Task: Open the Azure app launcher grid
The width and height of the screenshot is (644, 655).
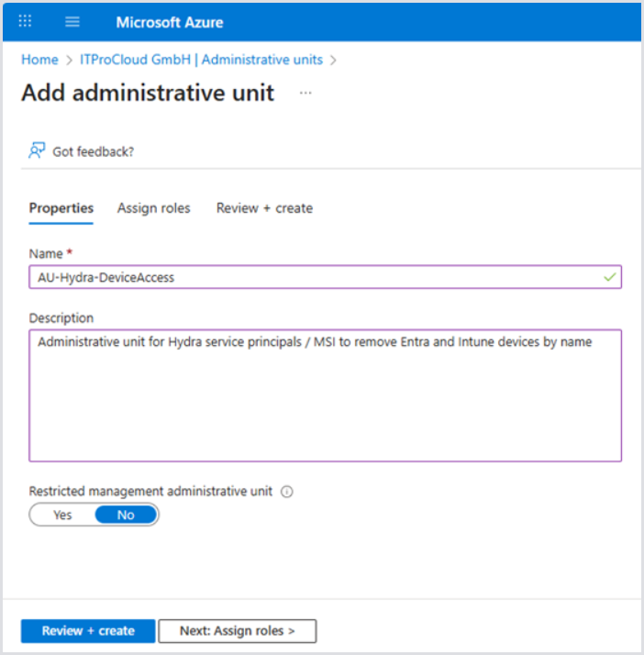Action: (25, 21)
